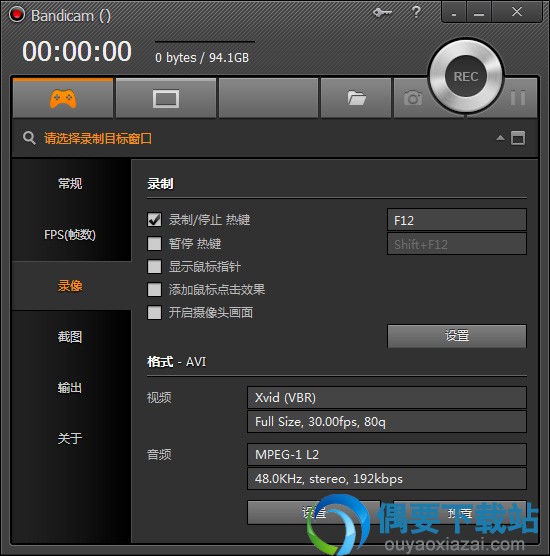This screenshot has width=550, height=556.
Task: Click 48.0KHz, stereo, 192kbps field
Action: pos(387,479)
